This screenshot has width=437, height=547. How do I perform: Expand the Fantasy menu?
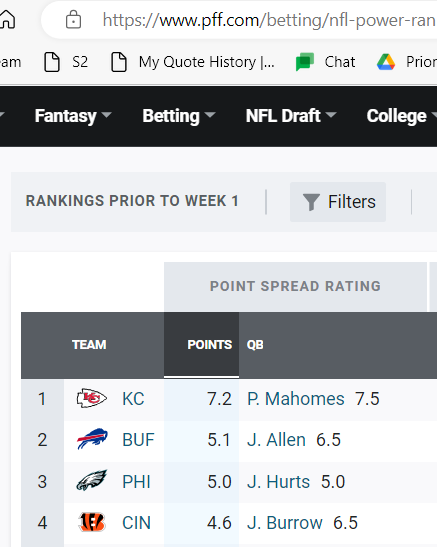73,116
